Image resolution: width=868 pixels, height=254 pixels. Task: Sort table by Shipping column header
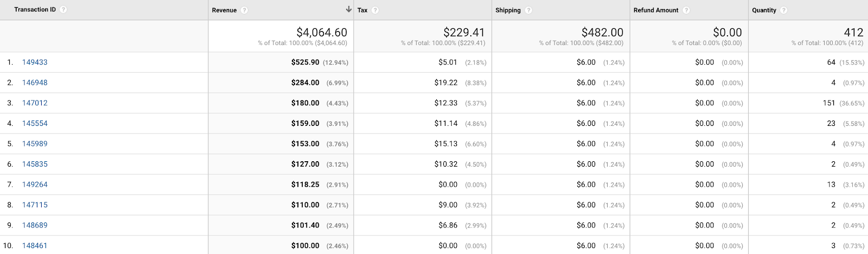pyautogui.click(x=508, y=10)
